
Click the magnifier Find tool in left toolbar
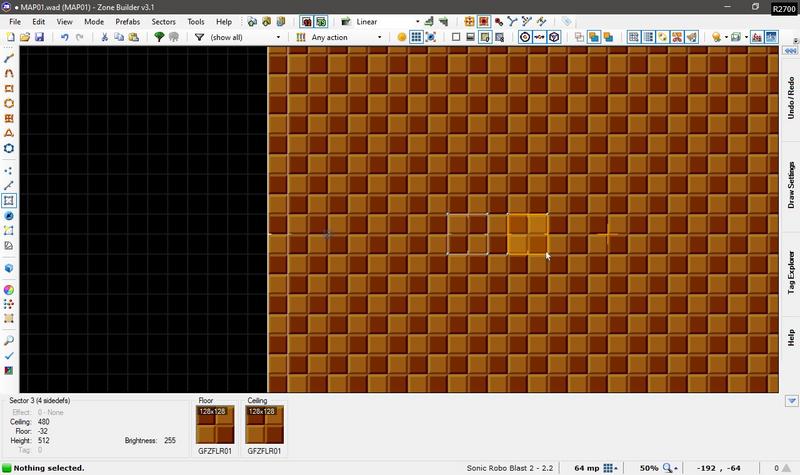(9, 341)
